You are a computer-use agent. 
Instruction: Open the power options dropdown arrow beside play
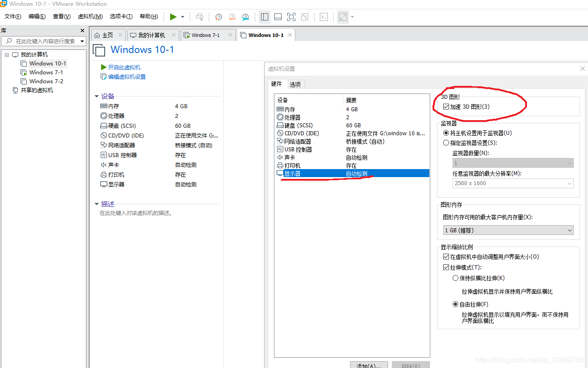pyautogui.click(x=183, y=17)
